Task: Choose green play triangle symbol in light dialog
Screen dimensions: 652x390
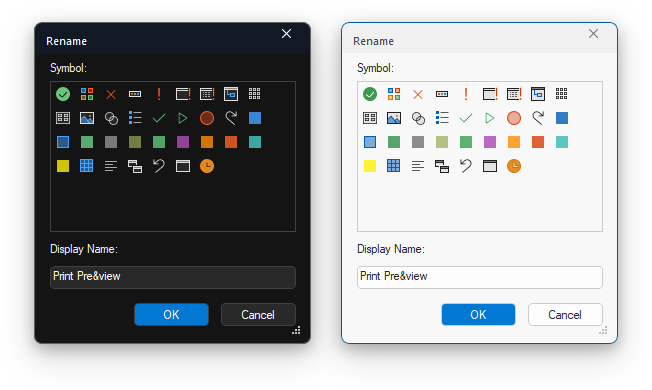Action: 489,118
